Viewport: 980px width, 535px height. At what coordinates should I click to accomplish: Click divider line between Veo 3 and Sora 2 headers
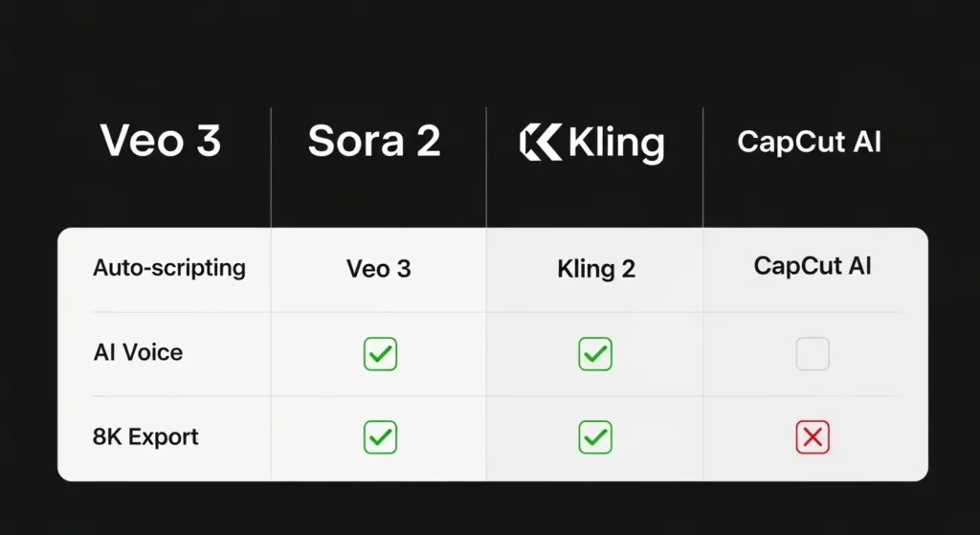[271, 167]
